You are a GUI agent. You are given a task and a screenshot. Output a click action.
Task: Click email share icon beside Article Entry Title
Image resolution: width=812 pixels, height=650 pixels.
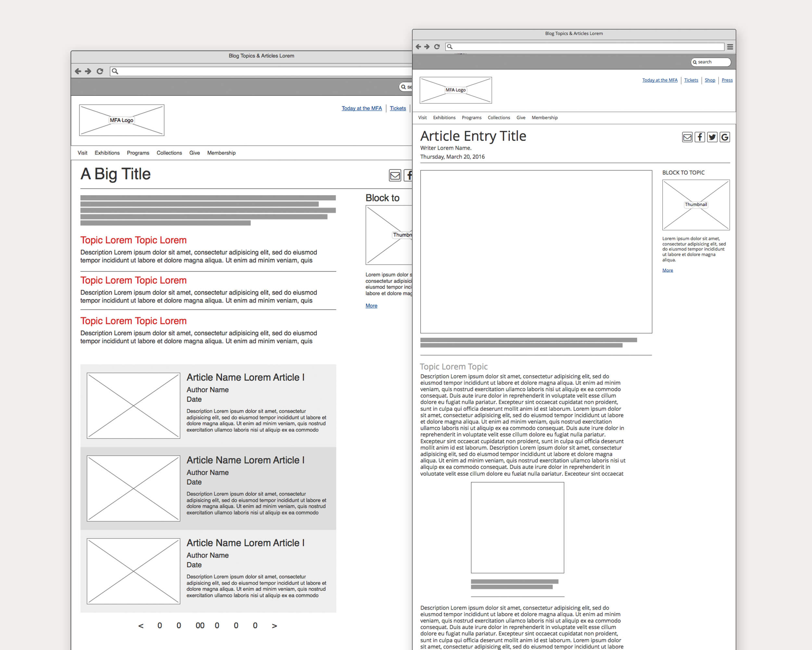point(687,137)
